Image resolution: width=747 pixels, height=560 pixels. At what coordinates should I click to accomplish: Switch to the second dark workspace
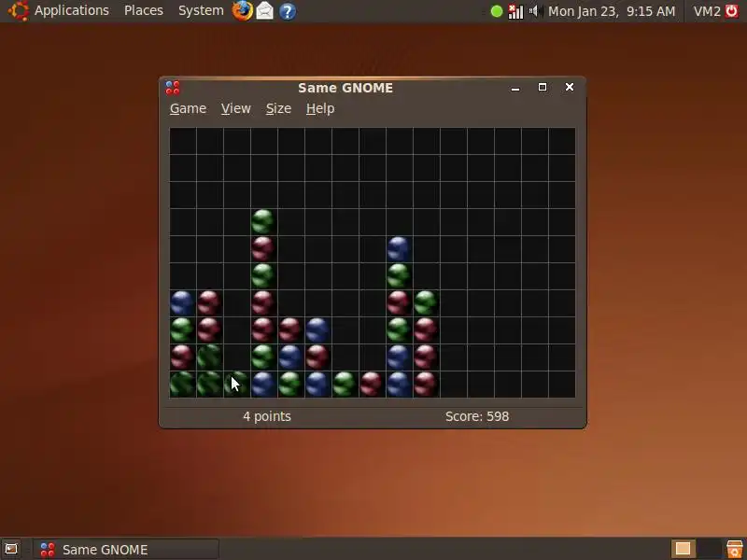pos(708,549)
